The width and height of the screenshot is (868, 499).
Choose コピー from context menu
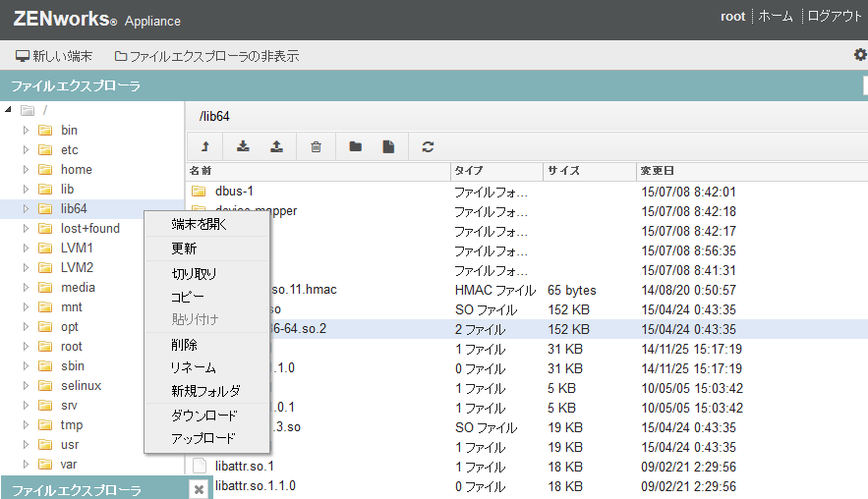click(206, 297)
